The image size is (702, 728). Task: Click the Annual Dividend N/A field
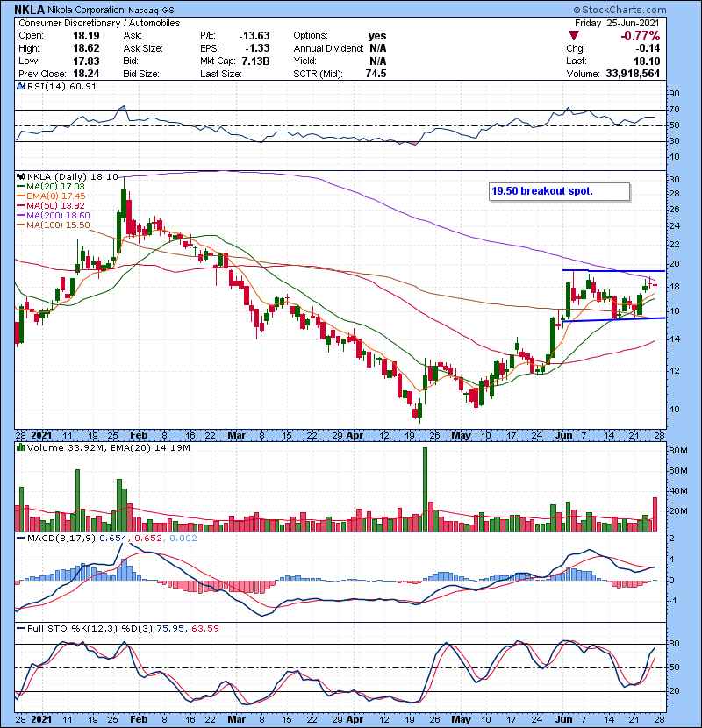[340, 48]
